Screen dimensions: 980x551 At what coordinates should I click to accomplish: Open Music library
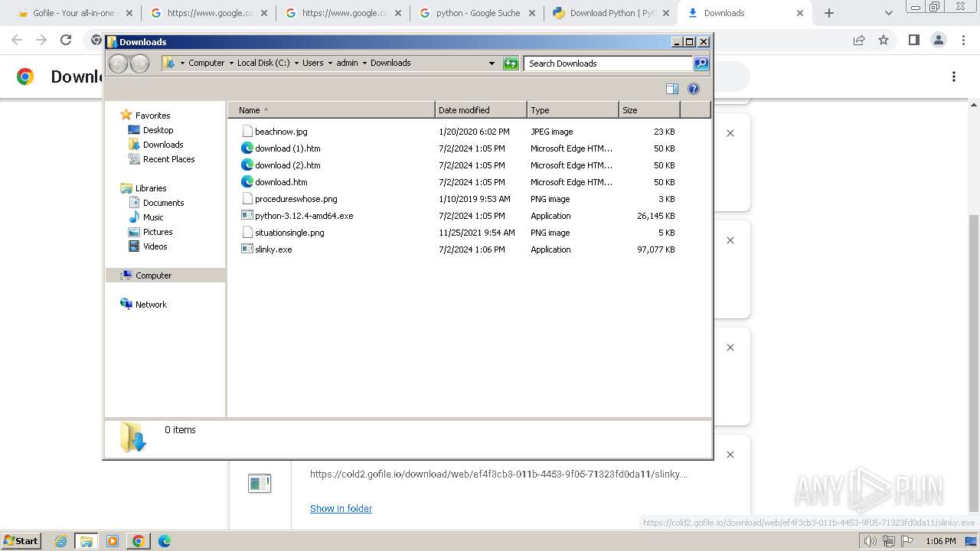[x=153, y=217]
